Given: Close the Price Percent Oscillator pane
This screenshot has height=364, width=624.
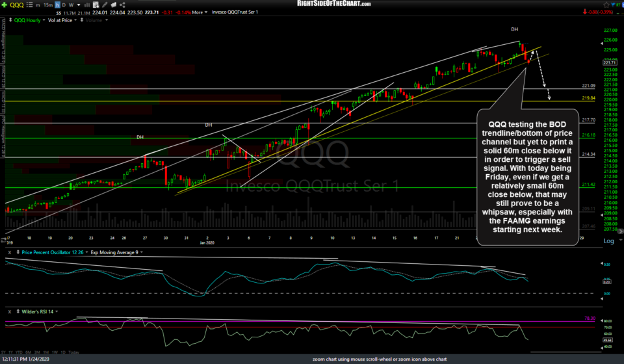Looking at the screenshot, I should [10, 252].
